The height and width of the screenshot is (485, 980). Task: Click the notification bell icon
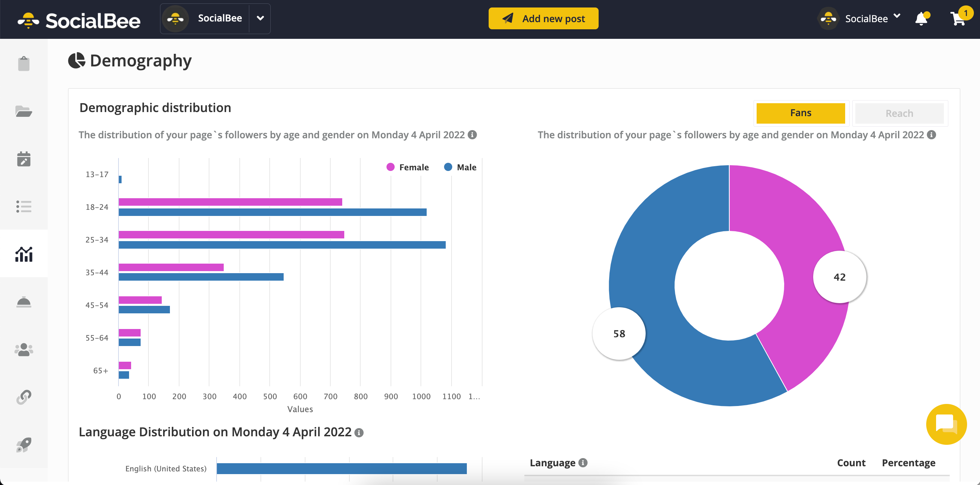point(922,18)
